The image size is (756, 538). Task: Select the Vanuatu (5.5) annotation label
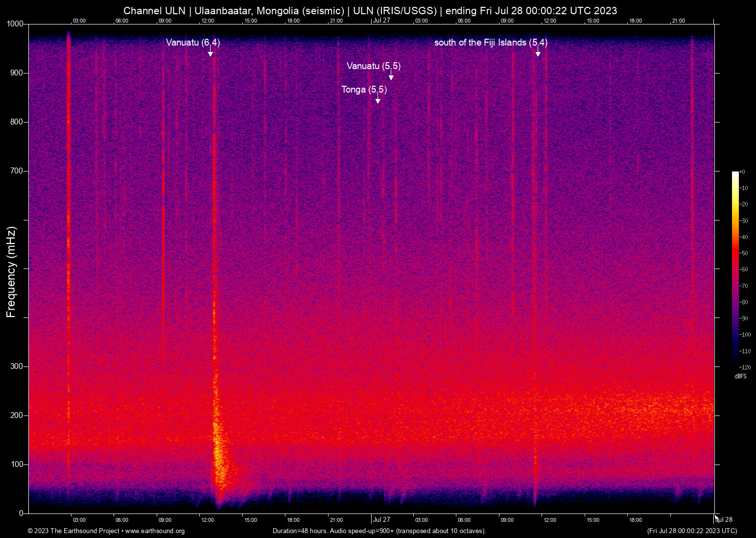point(374,66)
